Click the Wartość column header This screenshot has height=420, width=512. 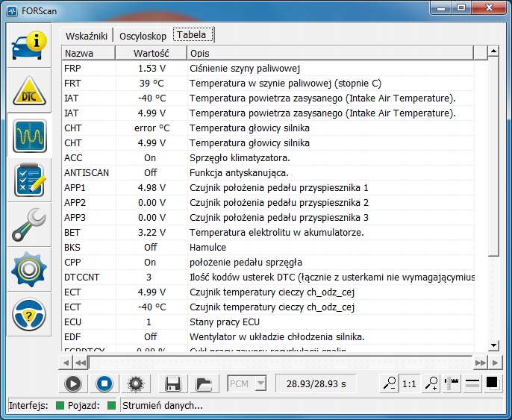151,54
